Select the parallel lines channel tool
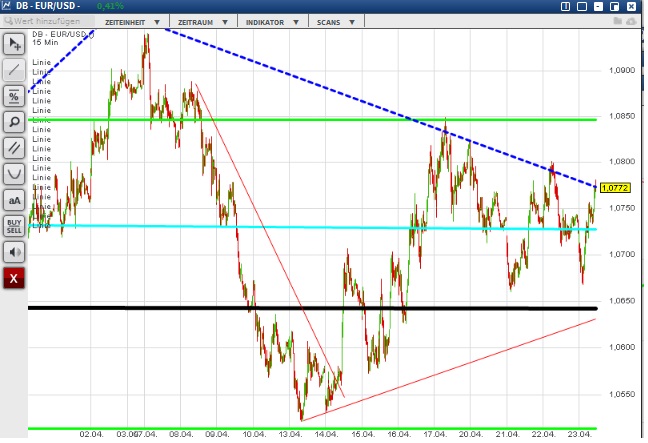Screen dimensions: 648x443 tap(14, 148)
